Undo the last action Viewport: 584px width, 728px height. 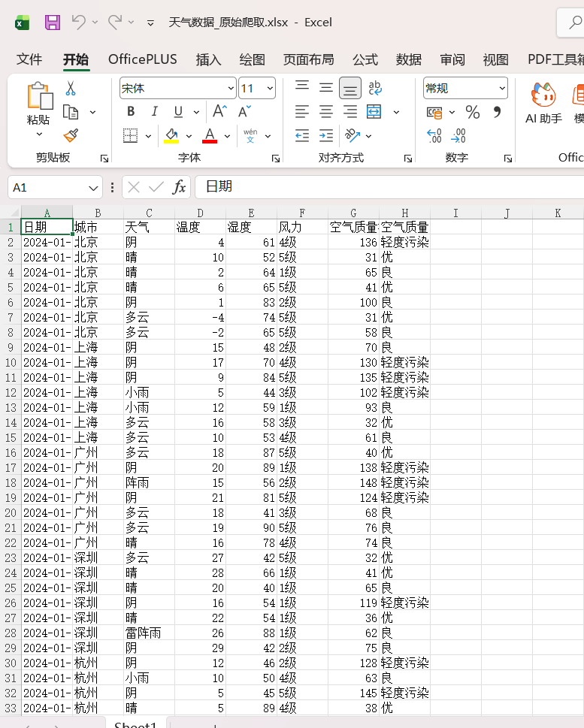78,22
